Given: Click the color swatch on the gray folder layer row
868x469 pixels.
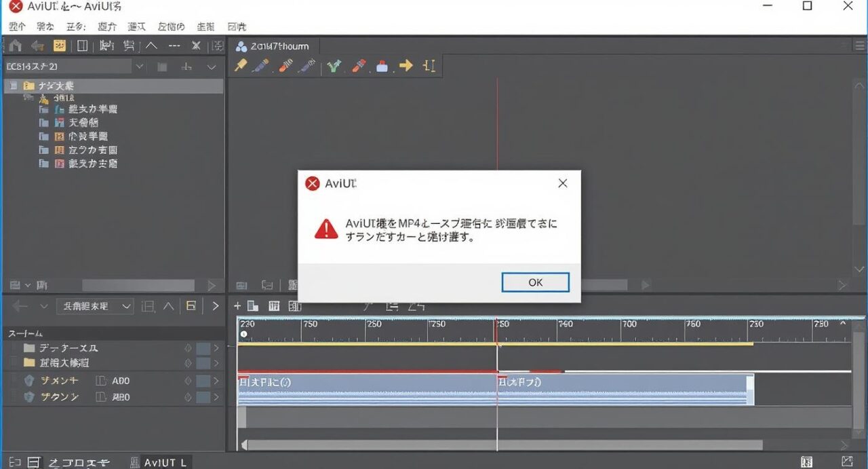Looking at the screenshot, I should pyautogui.click(x=203, y=348).
